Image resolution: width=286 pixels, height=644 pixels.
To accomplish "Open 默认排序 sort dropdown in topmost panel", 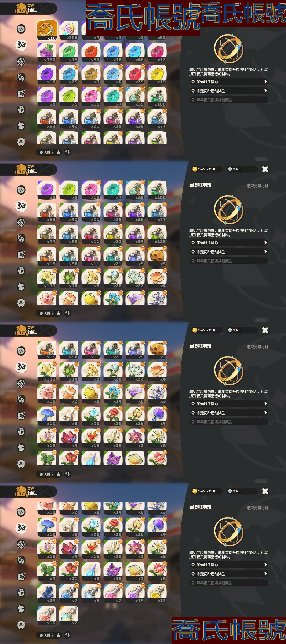I will pyautogui.click(x=49, y=152).
